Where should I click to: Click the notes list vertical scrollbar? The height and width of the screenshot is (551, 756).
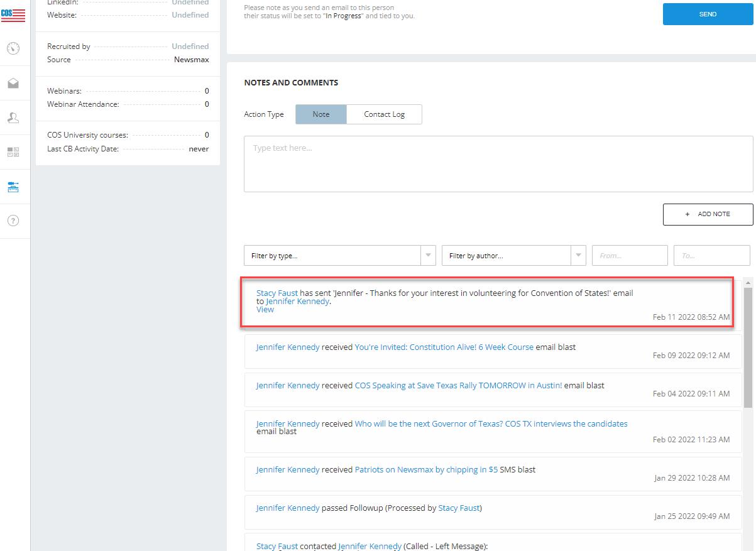[748, 347]
